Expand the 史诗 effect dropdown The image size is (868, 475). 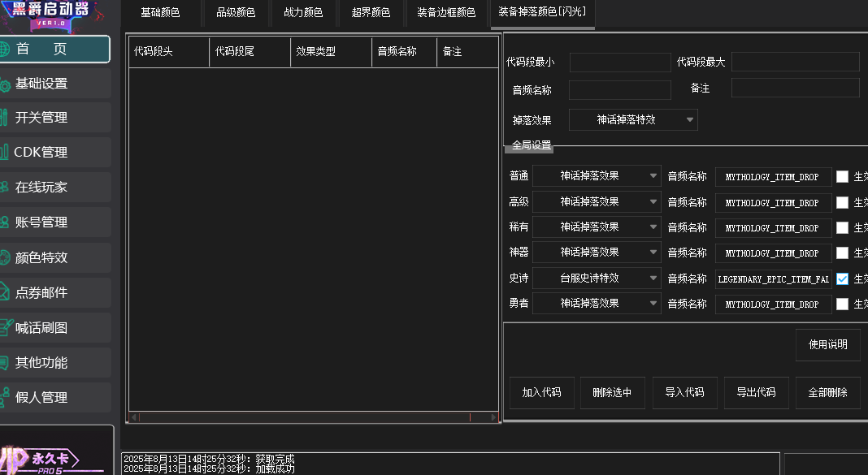597,279
